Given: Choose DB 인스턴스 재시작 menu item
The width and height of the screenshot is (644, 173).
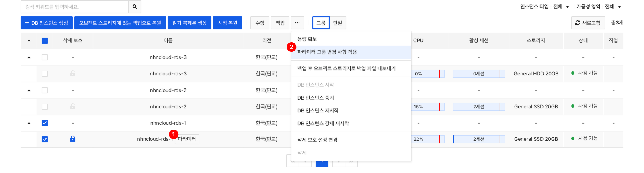Looking at the screenshot, I should 351,110.
